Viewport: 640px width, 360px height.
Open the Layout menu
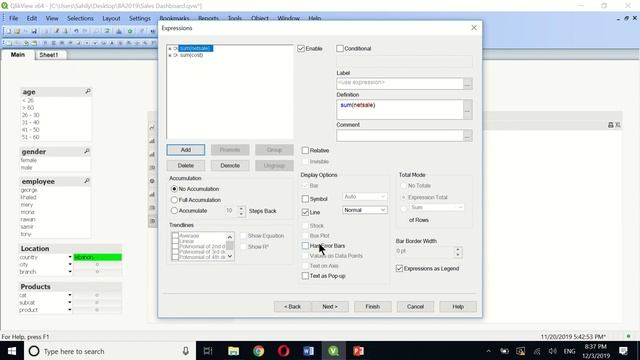111,18
